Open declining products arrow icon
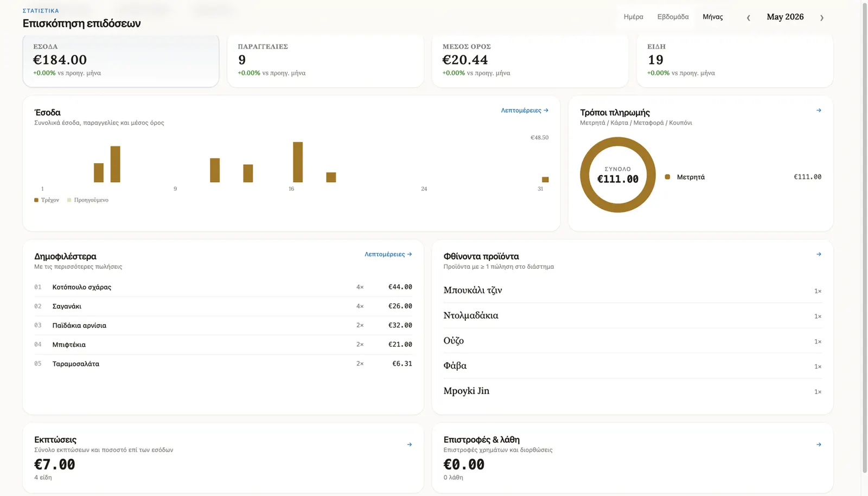Screen dimensions: 868x496 coord(819,254)
